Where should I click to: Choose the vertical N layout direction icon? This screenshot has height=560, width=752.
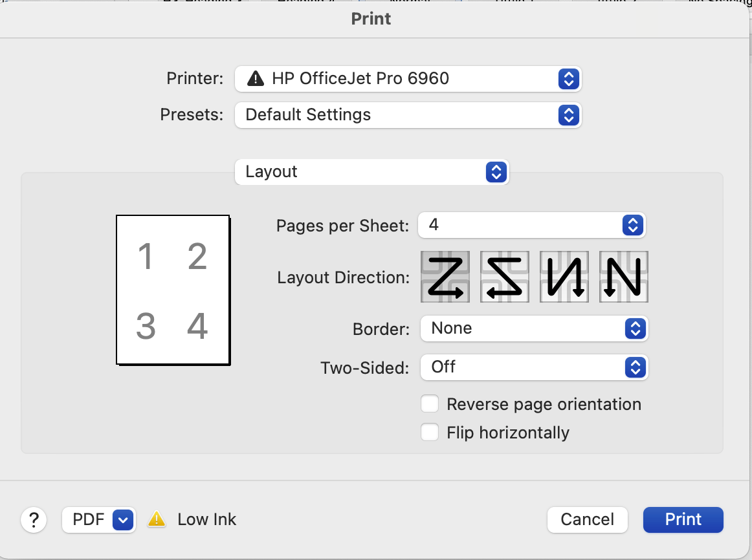(x=564, y=277)
